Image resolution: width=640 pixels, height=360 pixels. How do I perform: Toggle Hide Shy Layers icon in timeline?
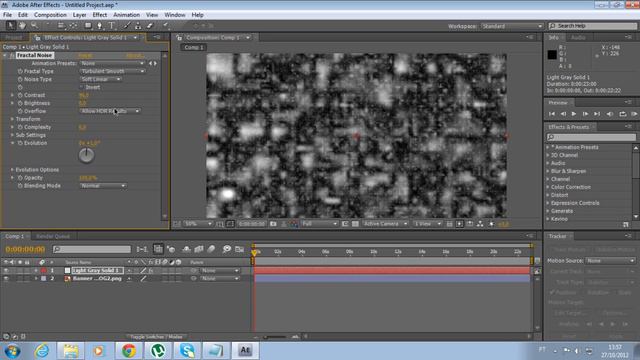click(x=187, y=249)
